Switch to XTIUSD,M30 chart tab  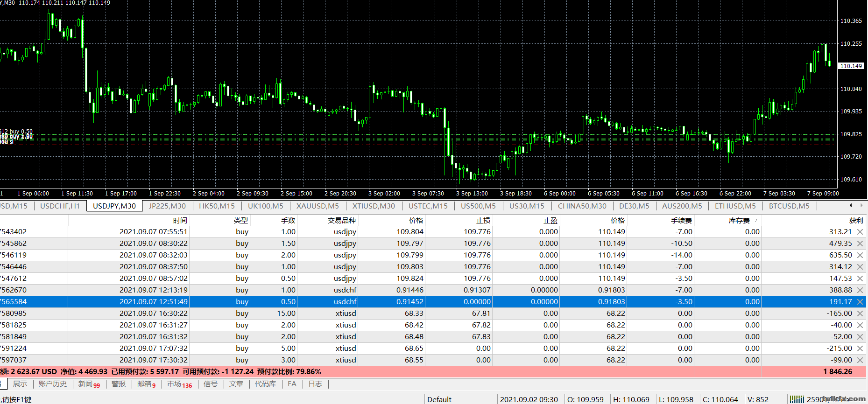[x=374, y=206]
